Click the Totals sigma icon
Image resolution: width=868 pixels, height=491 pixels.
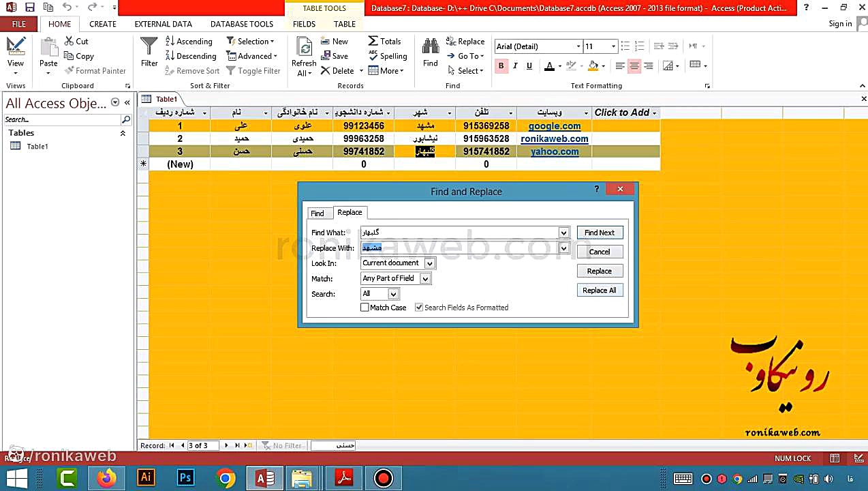[373, 41]
